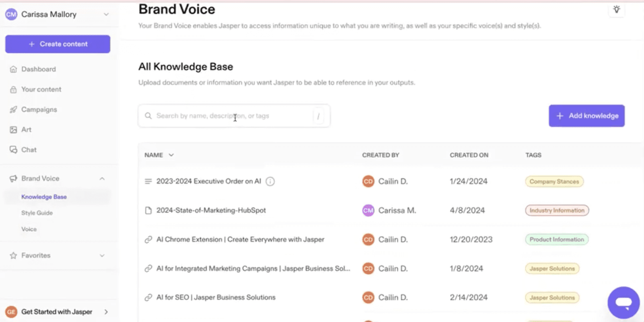The height and width of the screenshot is (322, 644).
Task: Click the name Carissa M. in table
Action: coord(397,210)
